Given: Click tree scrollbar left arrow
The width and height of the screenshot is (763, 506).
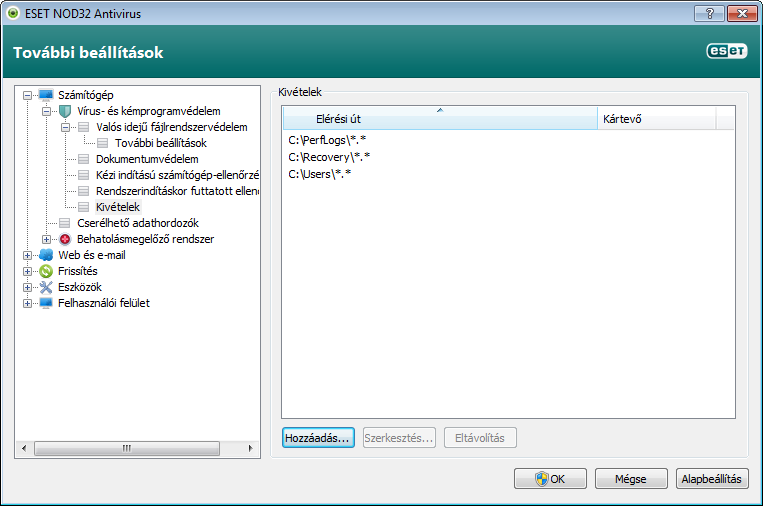Looking at the screenshot, I should pyautogui.click(x=24, y=448).
